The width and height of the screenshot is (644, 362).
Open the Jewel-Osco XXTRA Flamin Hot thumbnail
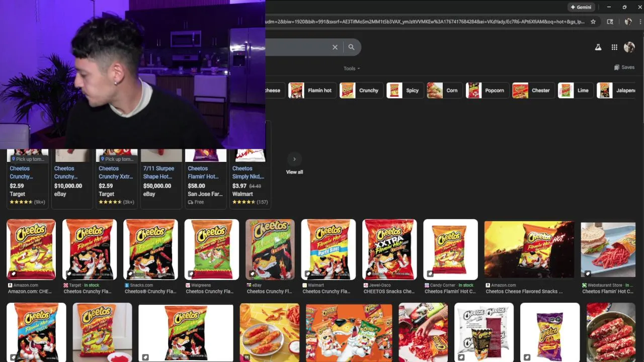click(389, 249)
